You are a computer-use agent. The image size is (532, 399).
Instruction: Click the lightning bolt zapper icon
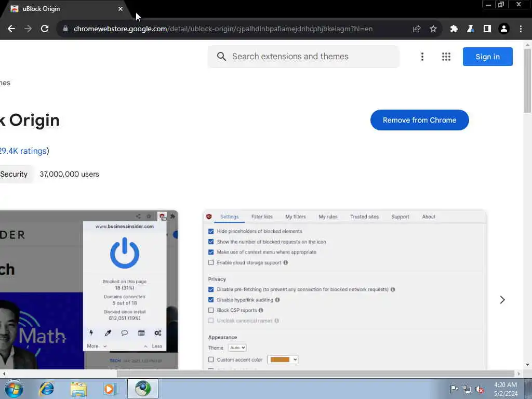pyautogui.click(x=91, y=333)
